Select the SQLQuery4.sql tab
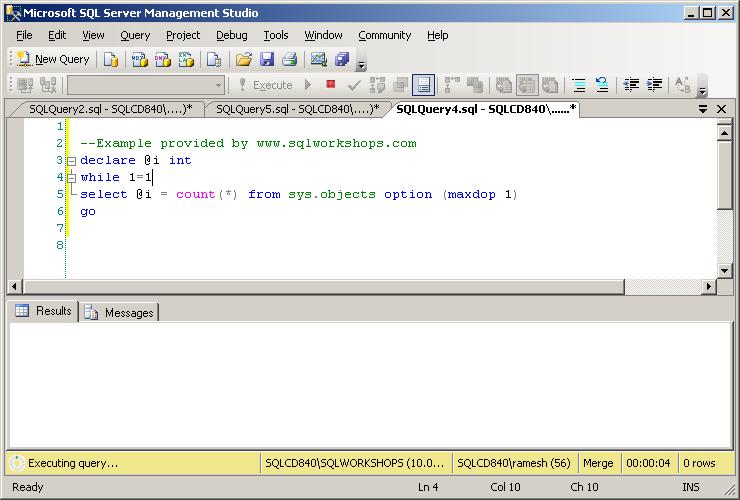 tap(486, 109)
